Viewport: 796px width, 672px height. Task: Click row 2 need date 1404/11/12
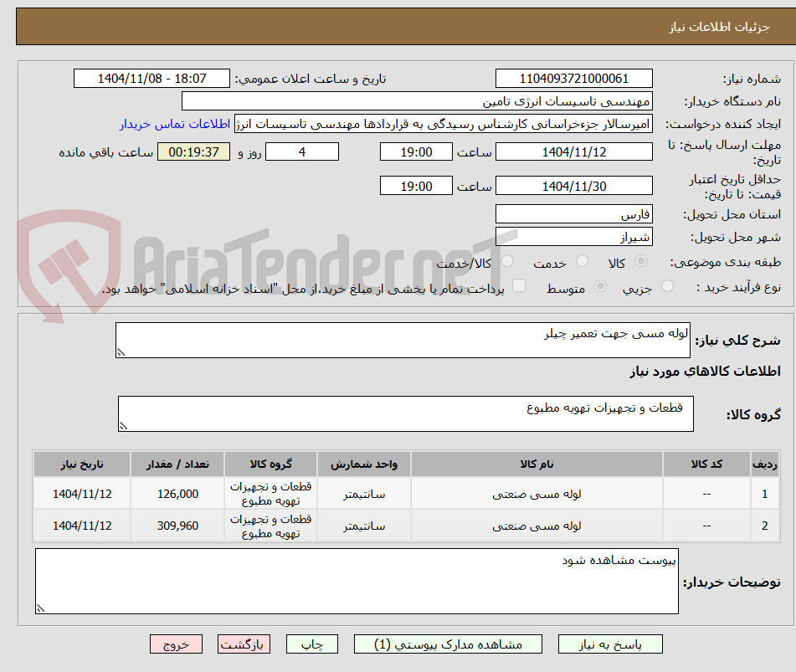[x=82, y=526]
